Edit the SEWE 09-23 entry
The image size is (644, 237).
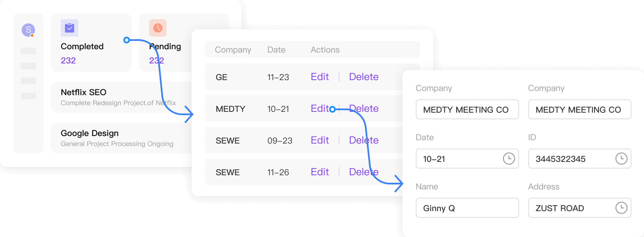pyautogui.click(x=320, y=140)
